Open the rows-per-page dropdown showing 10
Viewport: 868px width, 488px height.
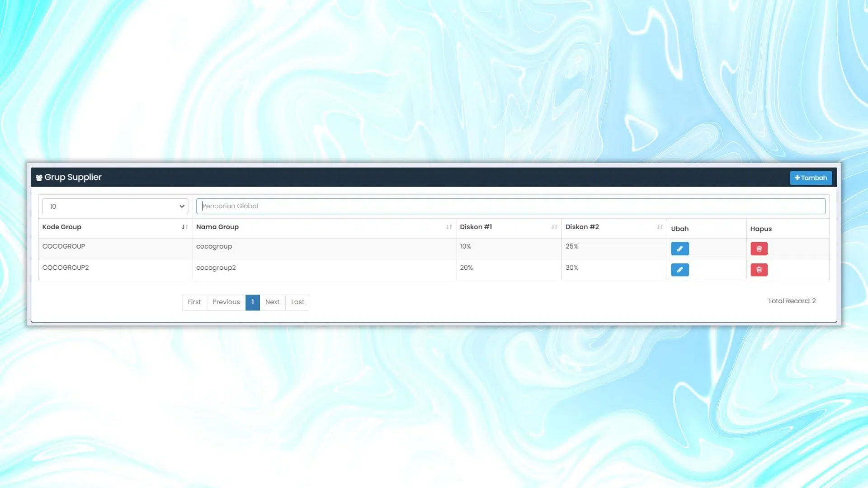click(115, 206)
